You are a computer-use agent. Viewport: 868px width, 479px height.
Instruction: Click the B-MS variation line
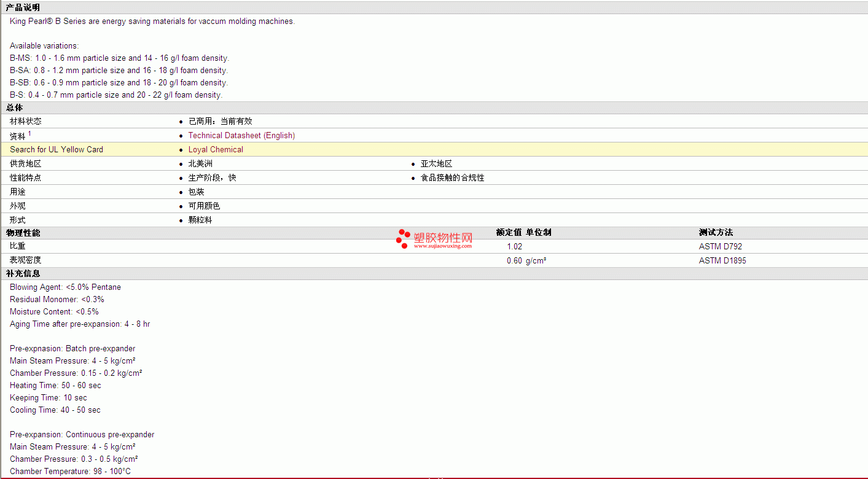coord(119,58)
